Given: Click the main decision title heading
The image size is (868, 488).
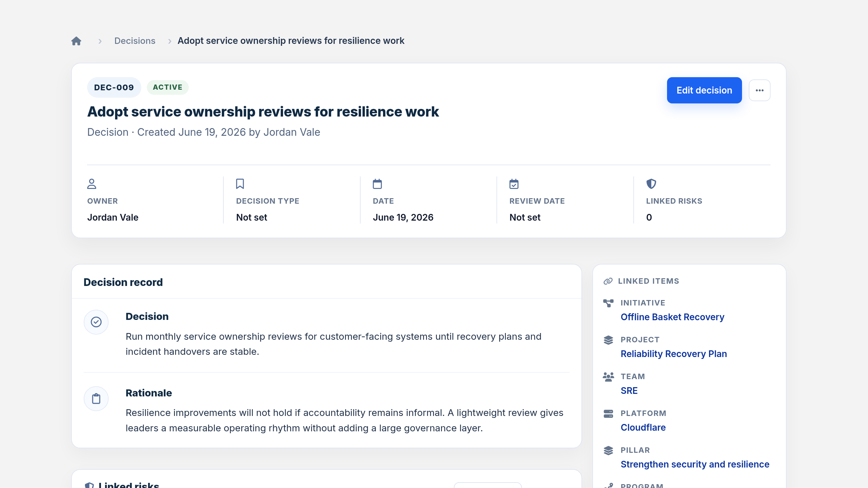Looking at the screenshot, I should click(263, 112).
